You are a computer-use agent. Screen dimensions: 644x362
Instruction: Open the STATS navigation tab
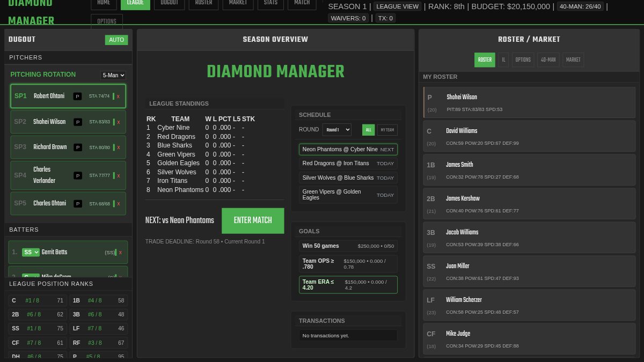pos(270,3)
